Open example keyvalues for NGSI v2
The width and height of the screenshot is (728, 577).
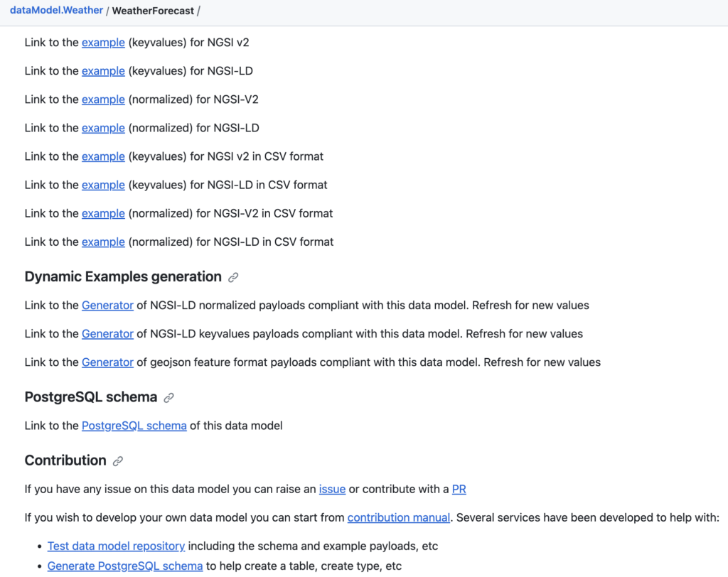[103, 43]
